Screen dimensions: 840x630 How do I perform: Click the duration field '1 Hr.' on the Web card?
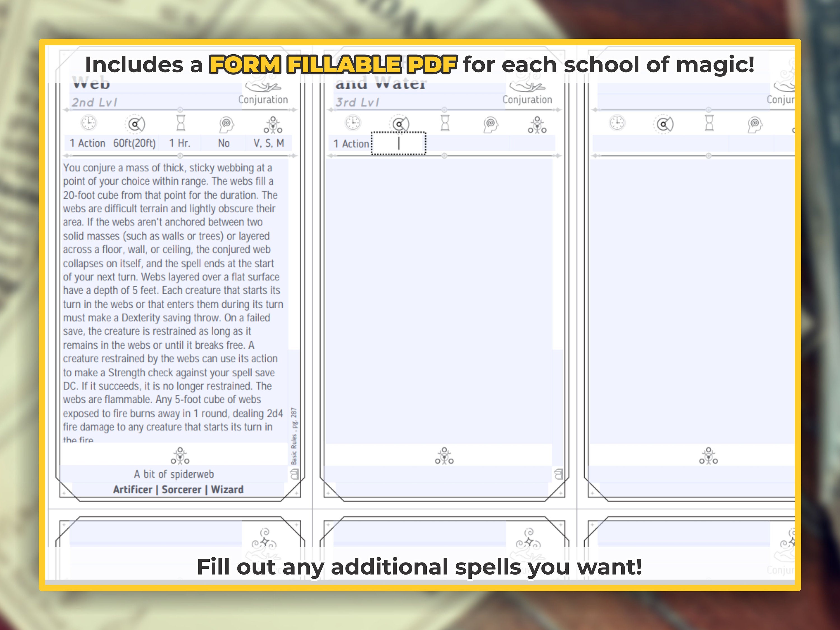click(x=180, y=143)
